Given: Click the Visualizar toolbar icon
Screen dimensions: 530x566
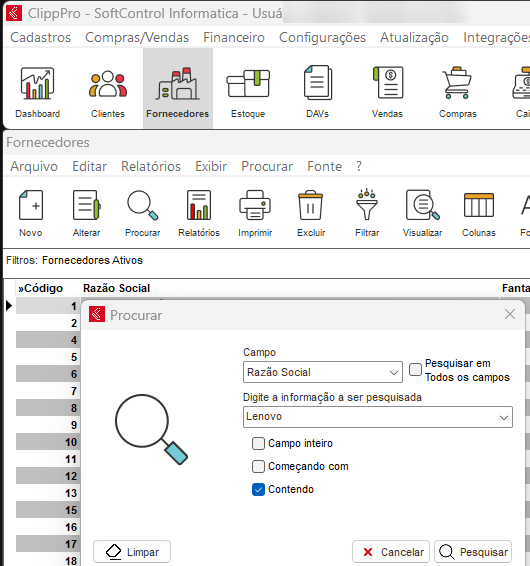Looking at the screenshot, I should click(x=422, y=205).
